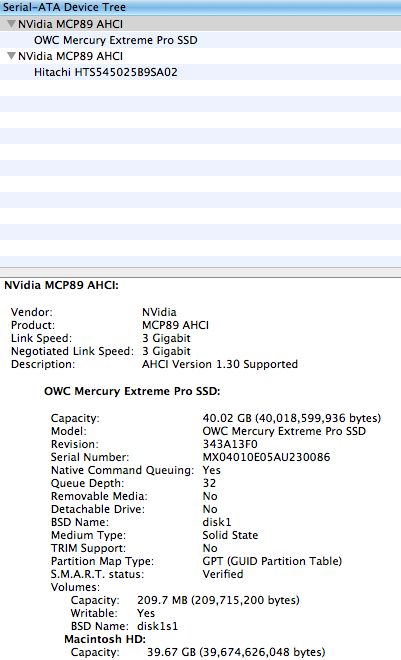Click serial number MX04010E05AU230086
Image resolution: width=401 pixels, height=660 pixels.
point(266,458)
